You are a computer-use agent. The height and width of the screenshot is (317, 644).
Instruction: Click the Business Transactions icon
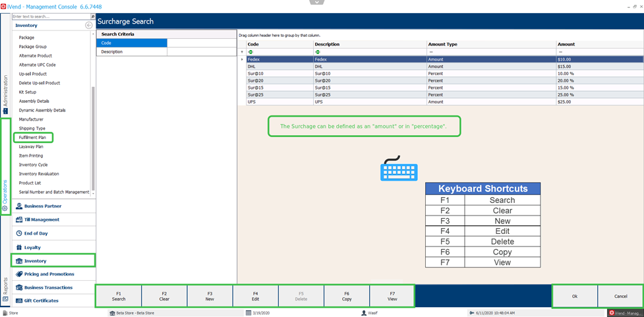tap(19, 287)
